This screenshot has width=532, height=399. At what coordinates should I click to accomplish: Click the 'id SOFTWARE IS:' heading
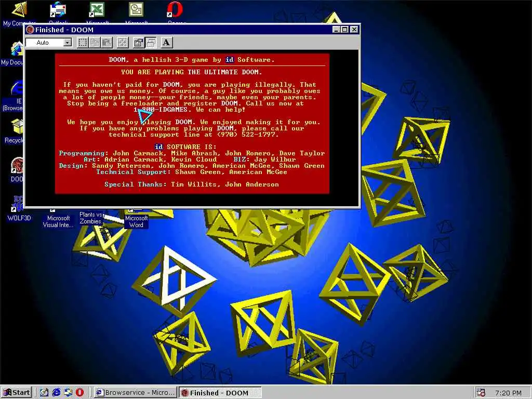click(x=185, y=147)
